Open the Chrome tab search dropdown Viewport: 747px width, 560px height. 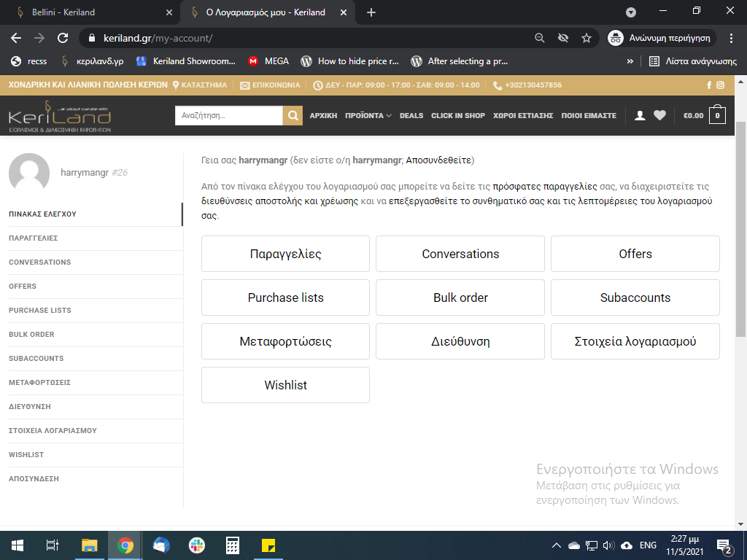[631, 12]
